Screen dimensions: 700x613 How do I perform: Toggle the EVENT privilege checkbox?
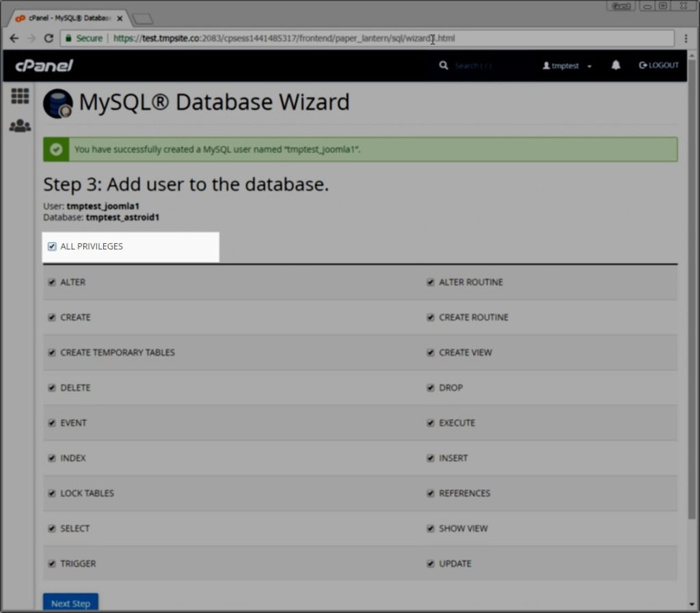tap(52, 424)
